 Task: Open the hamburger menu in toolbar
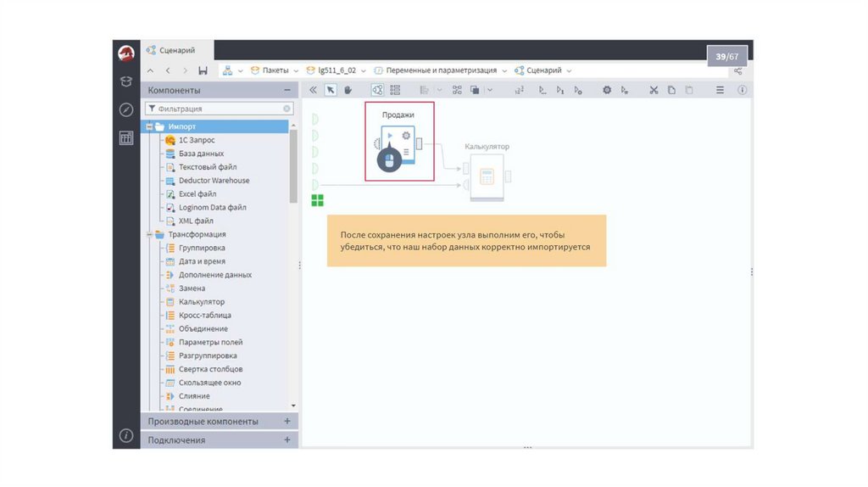point(720,90)
